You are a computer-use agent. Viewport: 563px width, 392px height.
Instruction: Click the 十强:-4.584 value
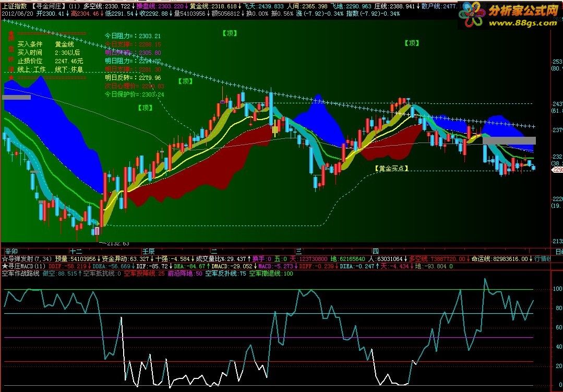click(x=172, y=259)
